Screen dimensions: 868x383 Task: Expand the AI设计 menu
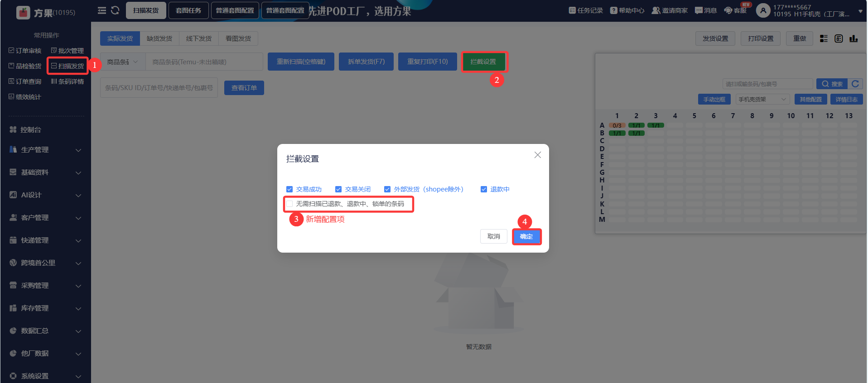(x=45, y=195)
